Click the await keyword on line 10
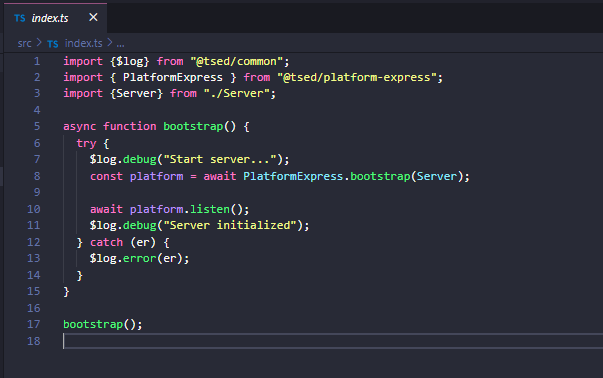 [107, 209]
